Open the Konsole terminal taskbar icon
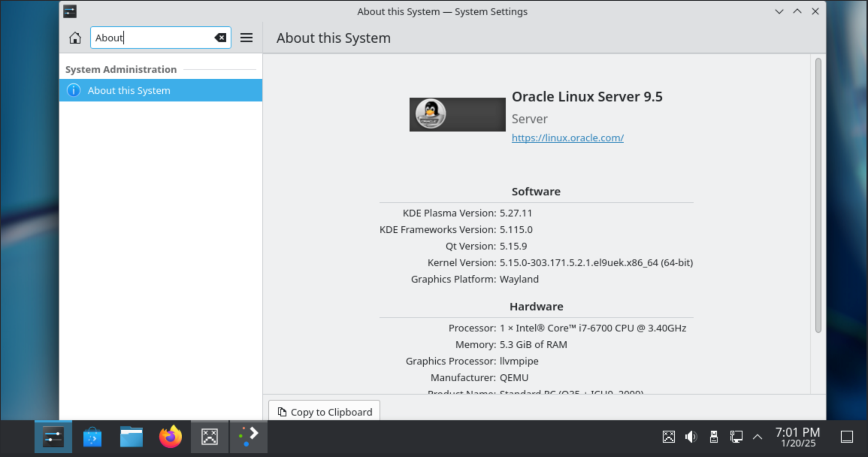Viewport: 868px width, 457px height. 248,437
